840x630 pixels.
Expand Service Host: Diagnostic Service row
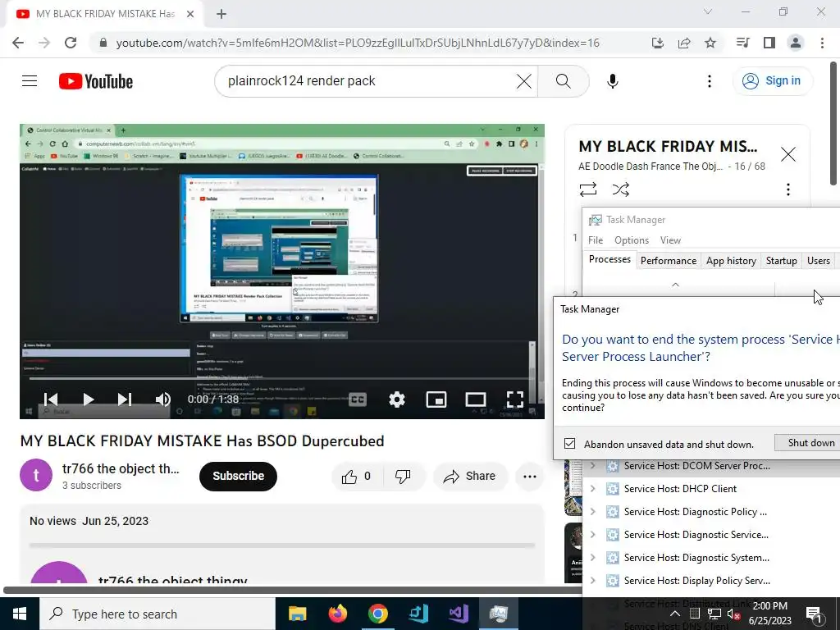coord(592,535)
